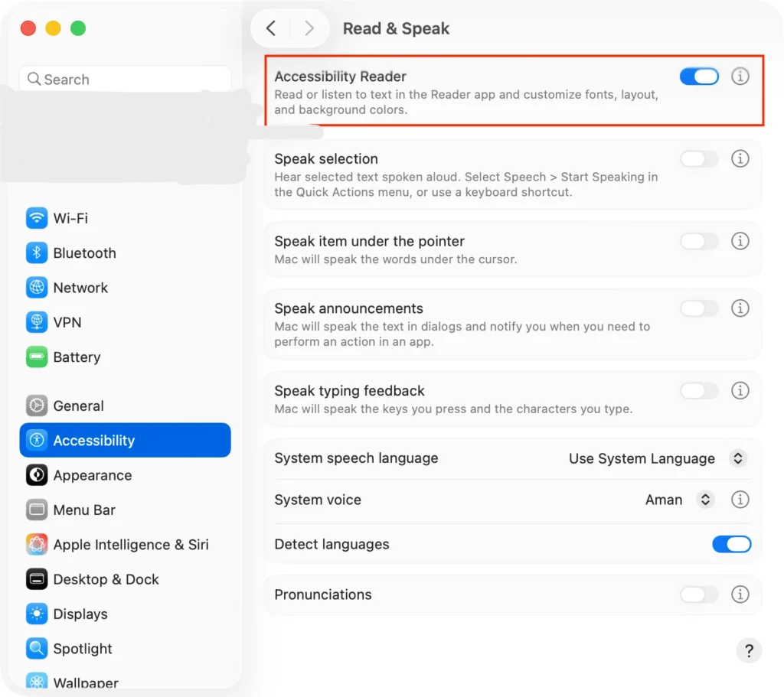
Task: Click the Wi-Fi icon in sidebar
Action: click(37, 218)
